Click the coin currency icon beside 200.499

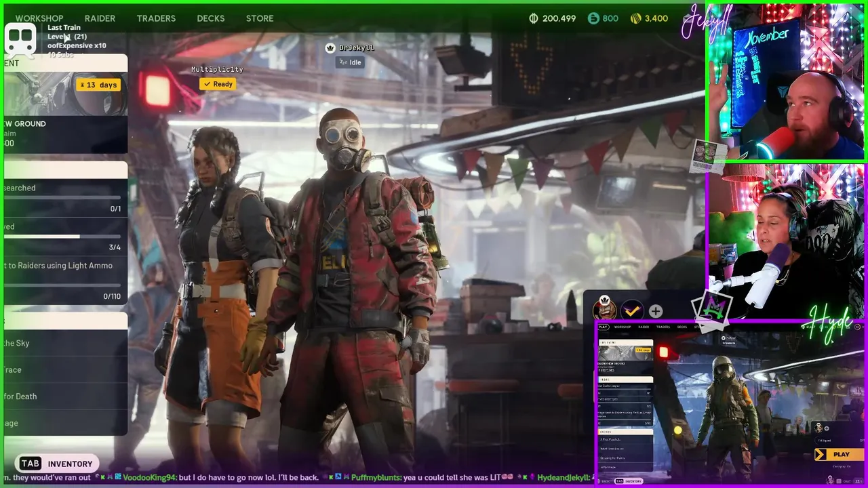pos(534,18)
